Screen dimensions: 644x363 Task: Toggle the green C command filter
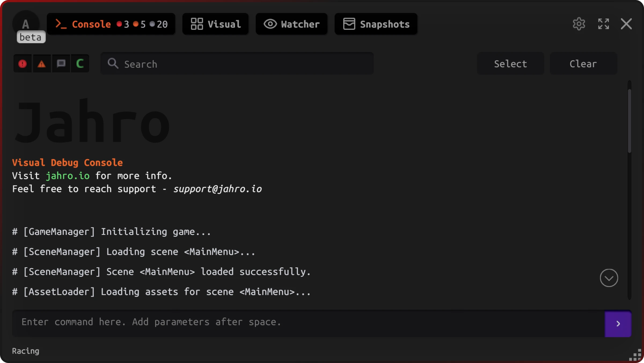point(80,64)
